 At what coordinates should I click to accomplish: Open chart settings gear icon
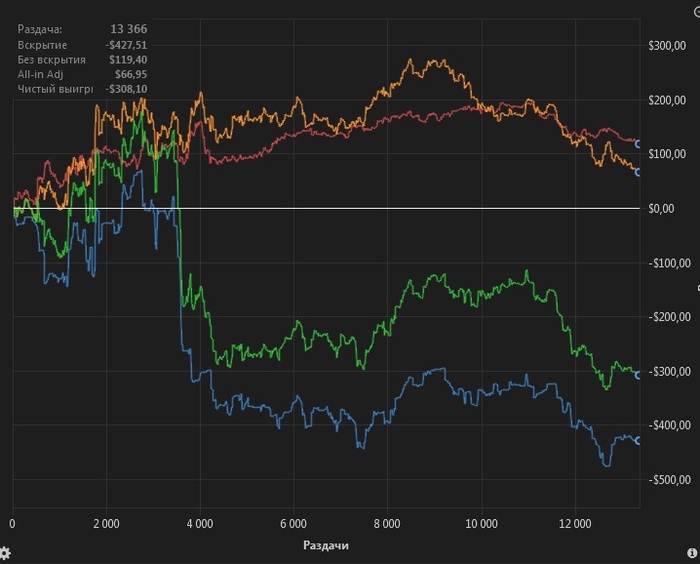pyautogui.click(x=5, y=553)
